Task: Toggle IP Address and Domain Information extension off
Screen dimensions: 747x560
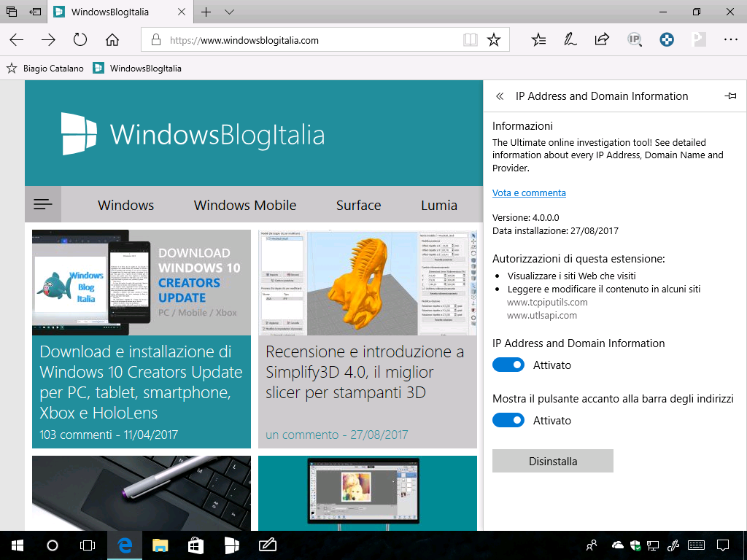Action: point(508,365)
